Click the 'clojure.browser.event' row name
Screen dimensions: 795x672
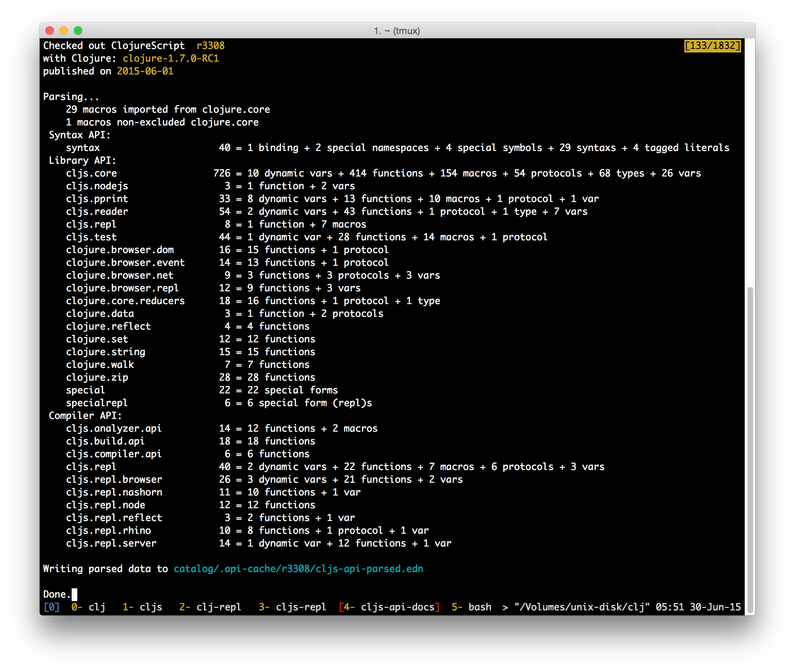(x=126, y=263)
